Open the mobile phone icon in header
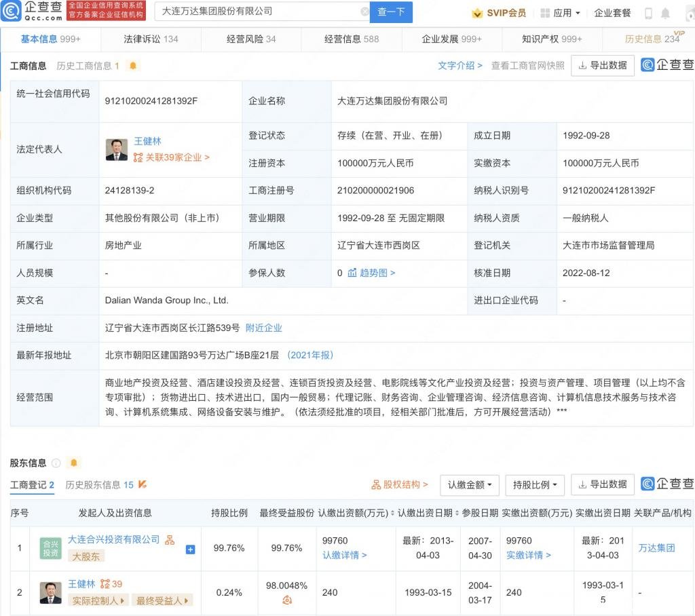The width and height of the screenshot is (695, 616). [648, 14]
